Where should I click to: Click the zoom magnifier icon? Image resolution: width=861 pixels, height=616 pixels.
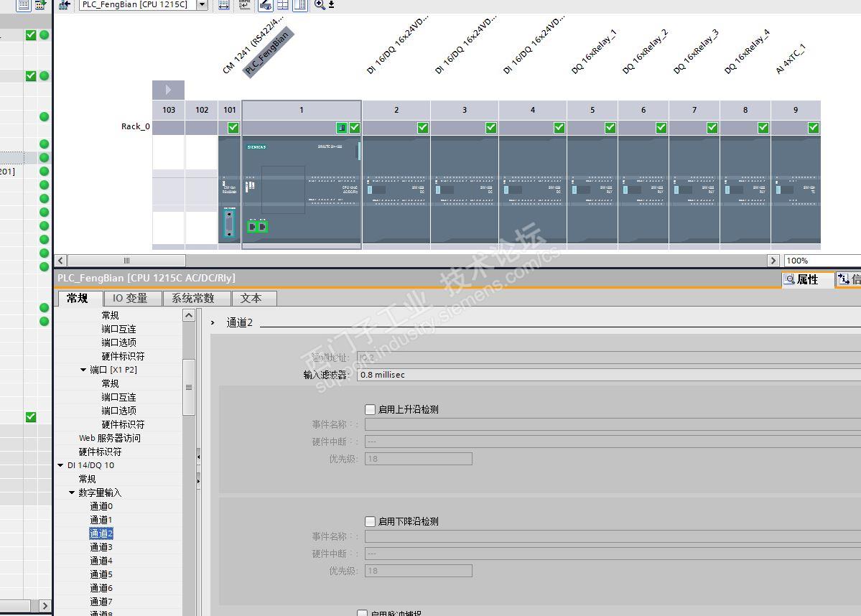coord(319,5)
